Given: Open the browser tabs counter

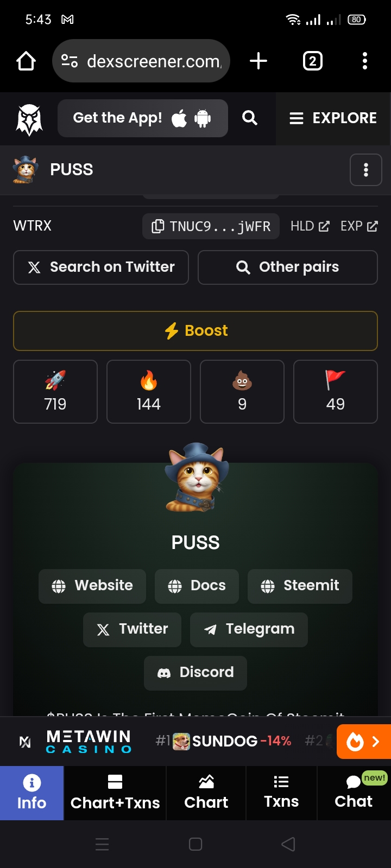Looking at the screenshot, I should tap(312, 61).
